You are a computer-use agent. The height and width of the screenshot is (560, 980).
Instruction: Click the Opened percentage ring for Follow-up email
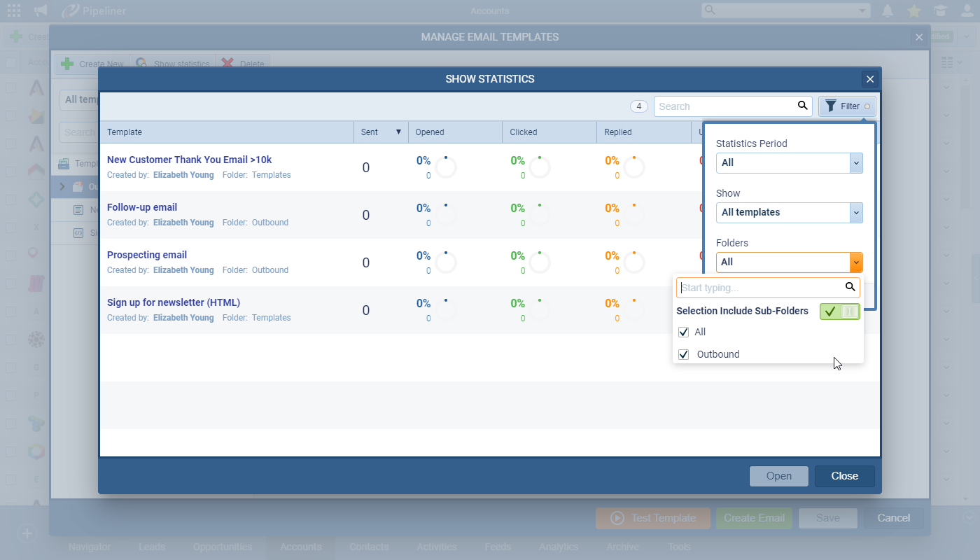click(x=446, y=215)
